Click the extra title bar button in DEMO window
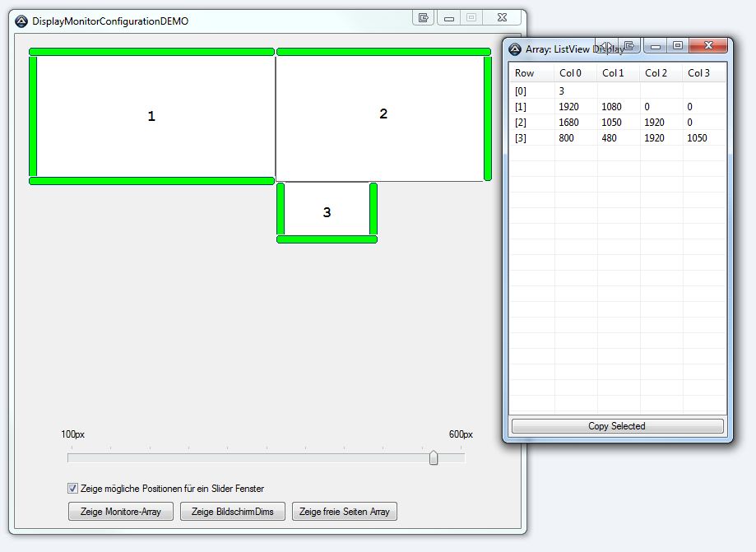 [x=423, y=17]
